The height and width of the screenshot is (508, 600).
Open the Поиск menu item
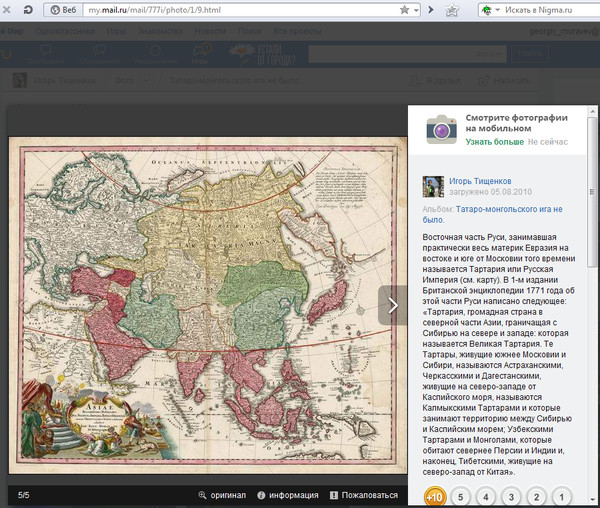(x=249, y=31)
